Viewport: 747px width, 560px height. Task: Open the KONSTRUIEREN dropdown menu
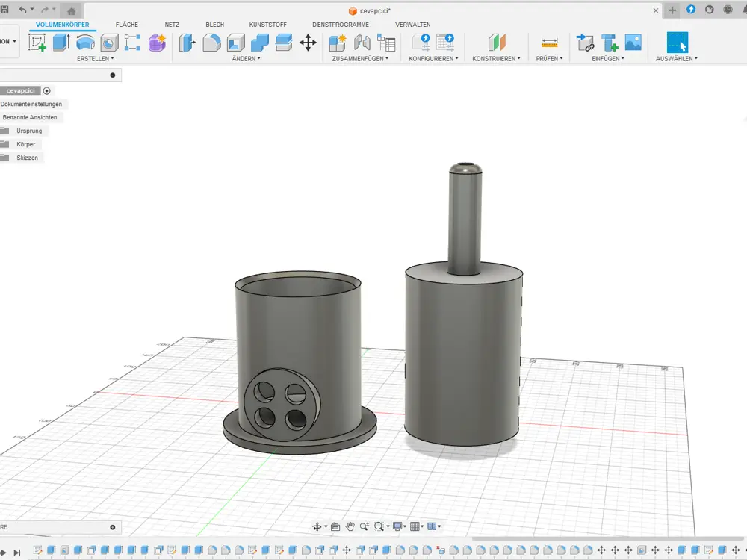point(497,58)
